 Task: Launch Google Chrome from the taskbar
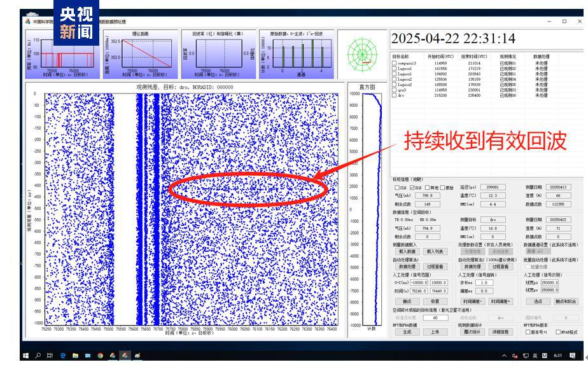(100, 355)
